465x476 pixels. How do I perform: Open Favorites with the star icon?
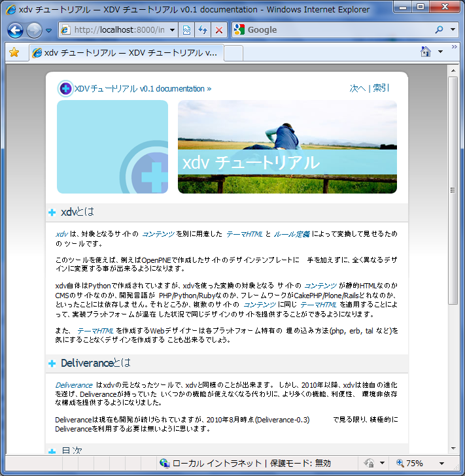(14, 52)
